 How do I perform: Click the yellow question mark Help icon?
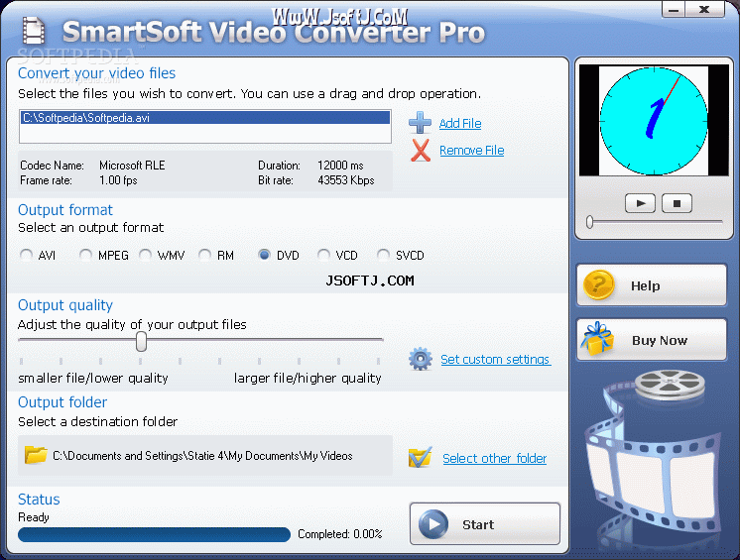[598, 285]
